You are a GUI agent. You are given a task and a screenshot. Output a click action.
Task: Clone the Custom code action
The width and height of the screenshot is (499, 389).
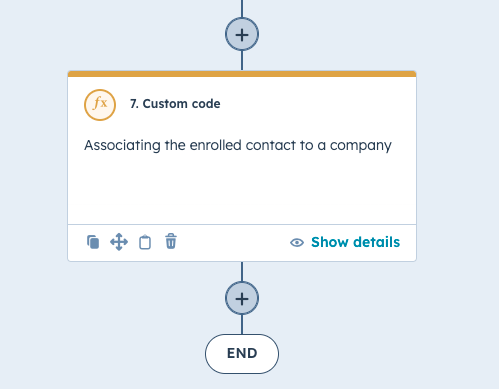click(93, 242)
